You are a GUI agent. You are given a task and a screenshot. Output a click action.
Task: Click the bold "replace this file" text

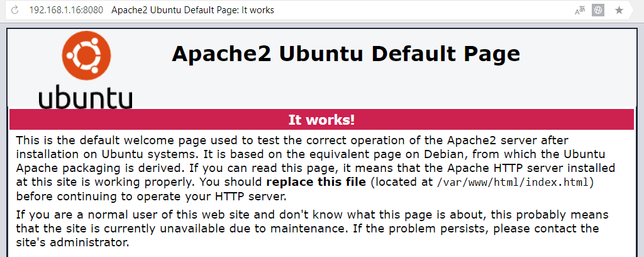[316, 183]
